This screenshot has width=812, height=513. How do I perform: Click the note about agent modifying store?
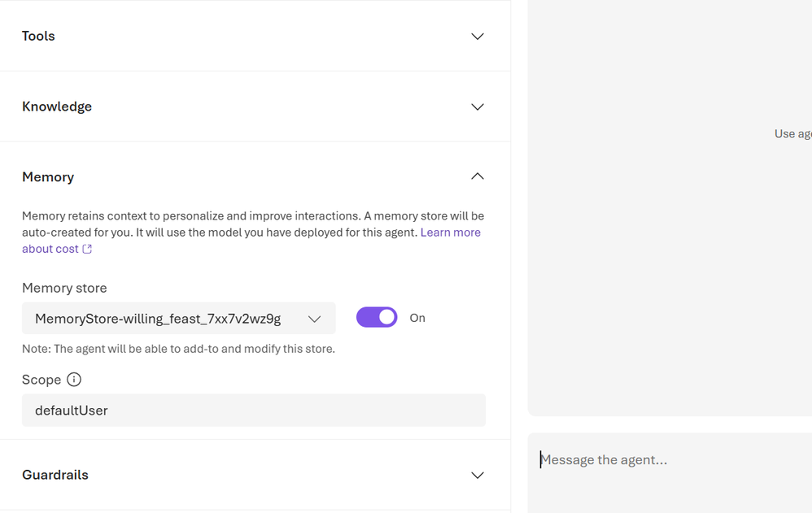coord(178,349)
